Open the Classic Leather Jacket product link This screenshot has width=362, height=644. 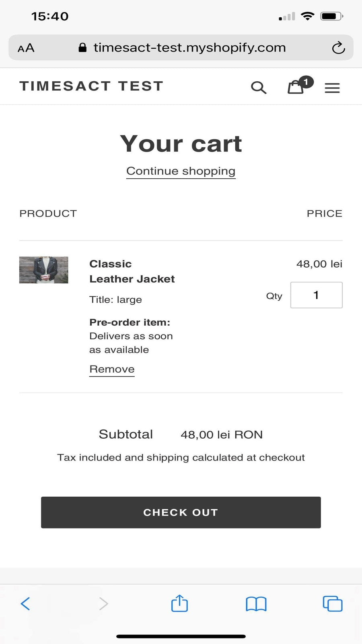coord(132,271)
